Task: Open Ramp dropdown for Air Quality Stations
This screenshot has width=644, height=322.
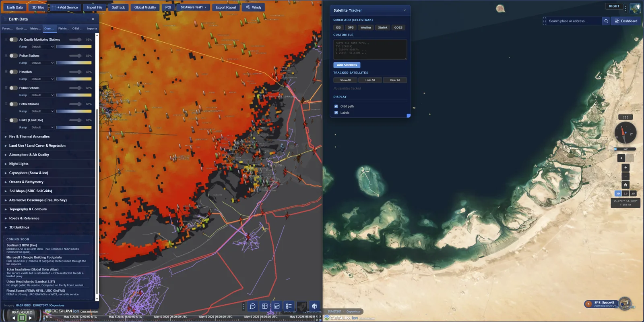Action: (x=42, y=47)
